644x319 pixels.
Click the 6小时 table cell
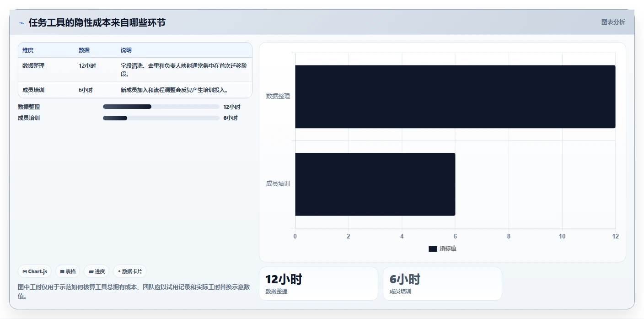pyautogui.click(x=86, y=90)
